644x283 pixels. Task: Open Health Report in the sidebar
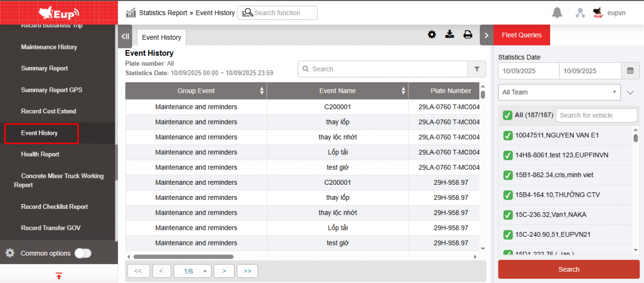(x=40, y=154)
